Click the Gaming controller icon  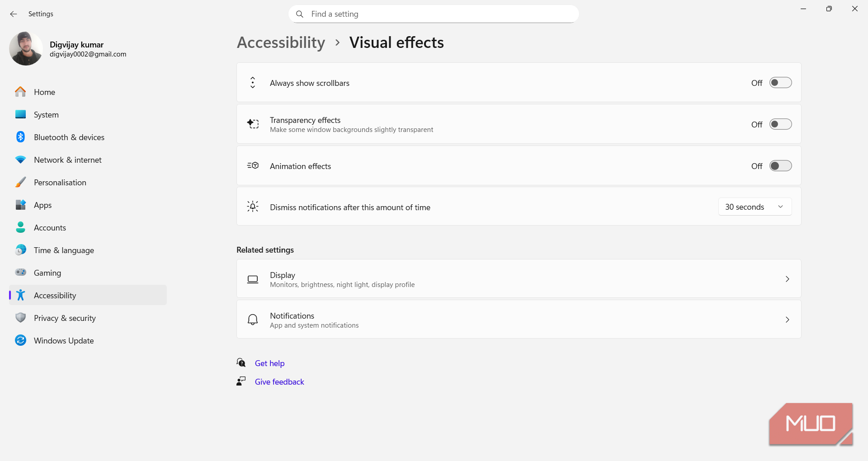[x=20, y=272]
